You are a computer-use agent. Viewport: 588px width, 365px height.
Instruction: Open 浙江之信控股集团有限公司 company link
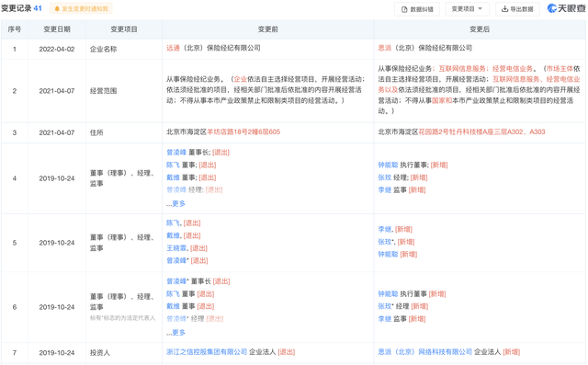(x=207, y=352)
